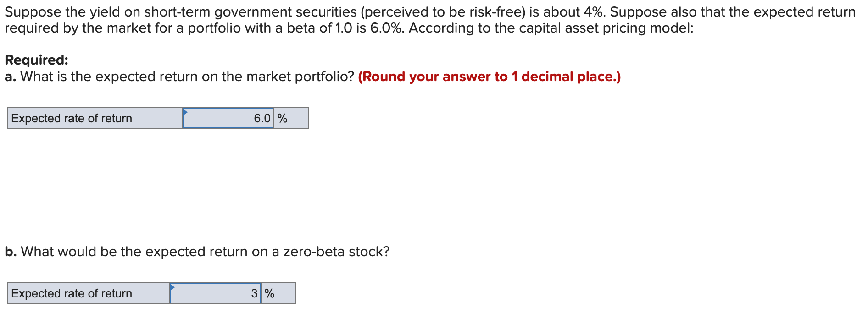Select the Expected rate of return label for part b
The height and width of the screenshot is (319, 868).
click(x=72, y=294)
